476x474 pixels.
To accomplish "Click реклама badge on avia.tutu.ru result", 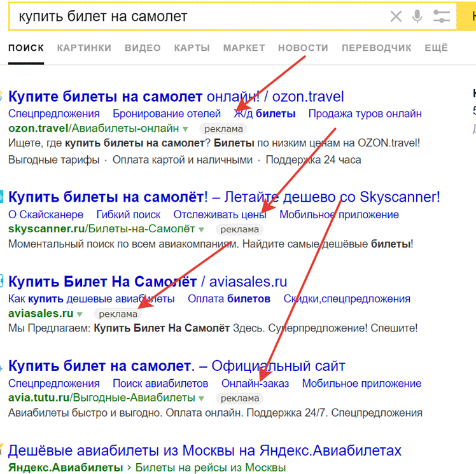I will 240,398.
